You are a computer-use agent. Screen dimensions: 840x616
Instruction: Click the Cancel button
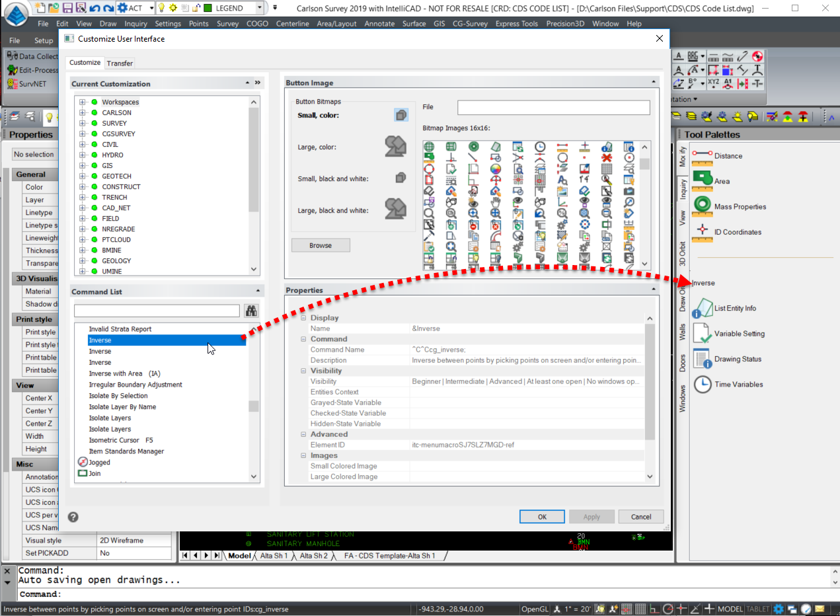point(641,517)
